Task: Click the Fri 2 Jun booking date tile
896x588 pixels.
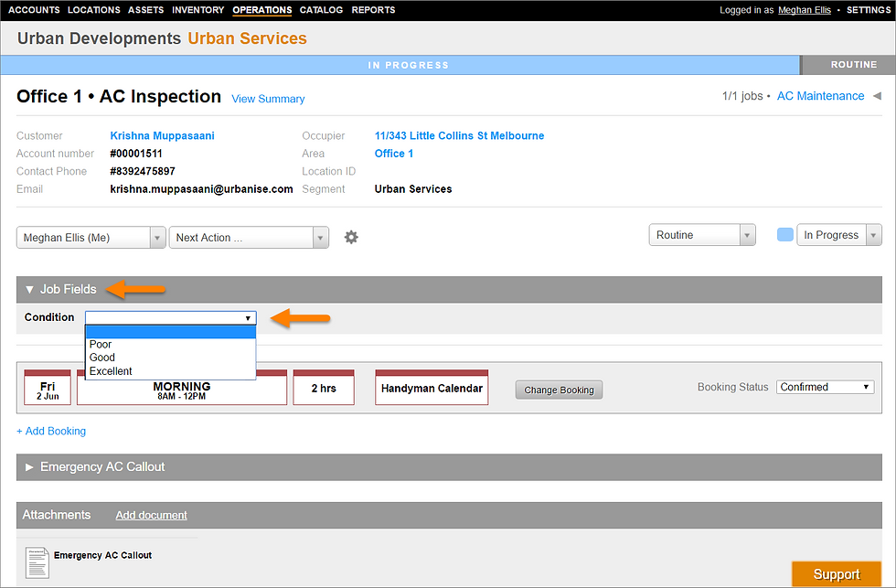Action: click(x=48, y=388)
